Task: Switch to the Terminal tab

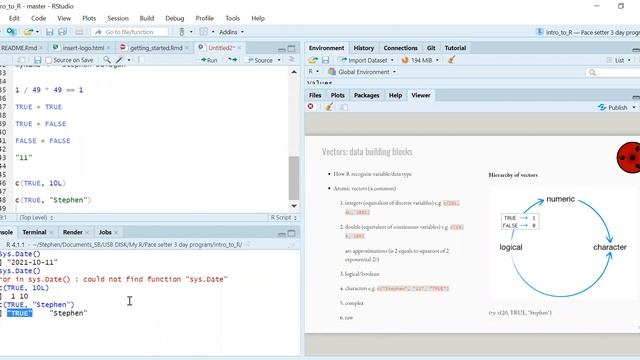Action: click(34, 232)
